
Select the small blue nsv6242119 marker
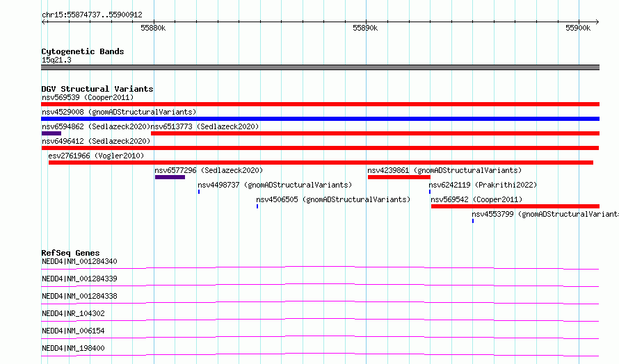tap(430, 192)
